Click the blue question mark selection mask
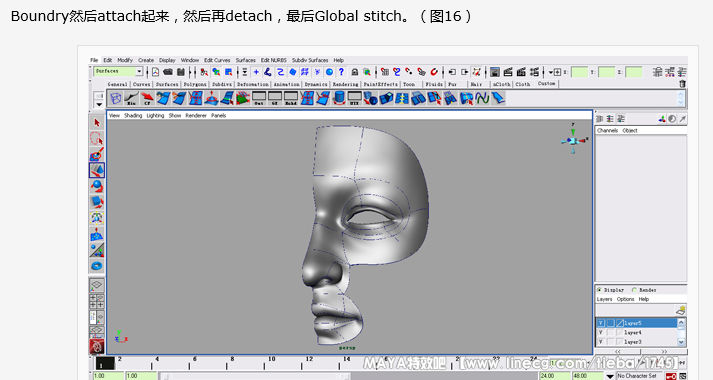Viewport: 713px width, 380px height. [341, 72]
